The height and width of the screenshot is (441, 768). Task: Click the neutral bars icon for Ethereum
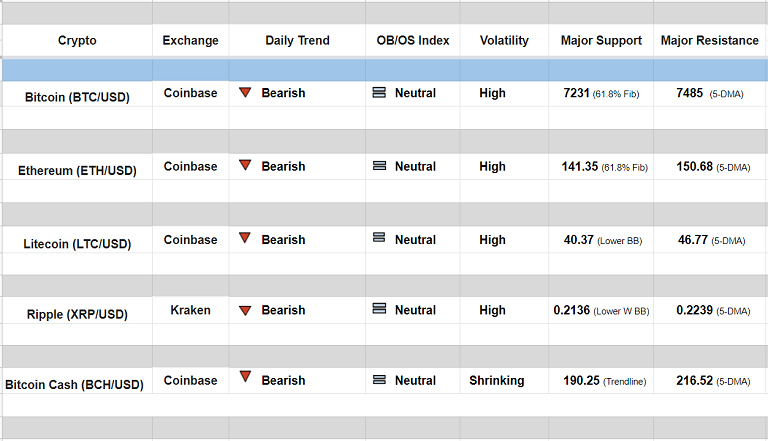tap(379, 166)
